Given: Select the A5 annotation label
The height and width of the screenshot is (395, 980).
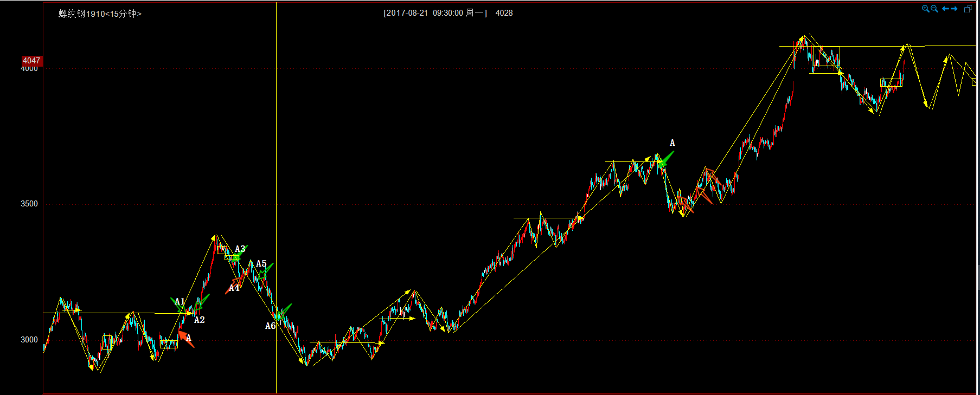Looking at the screenshot, I should [x=261, y=264].
